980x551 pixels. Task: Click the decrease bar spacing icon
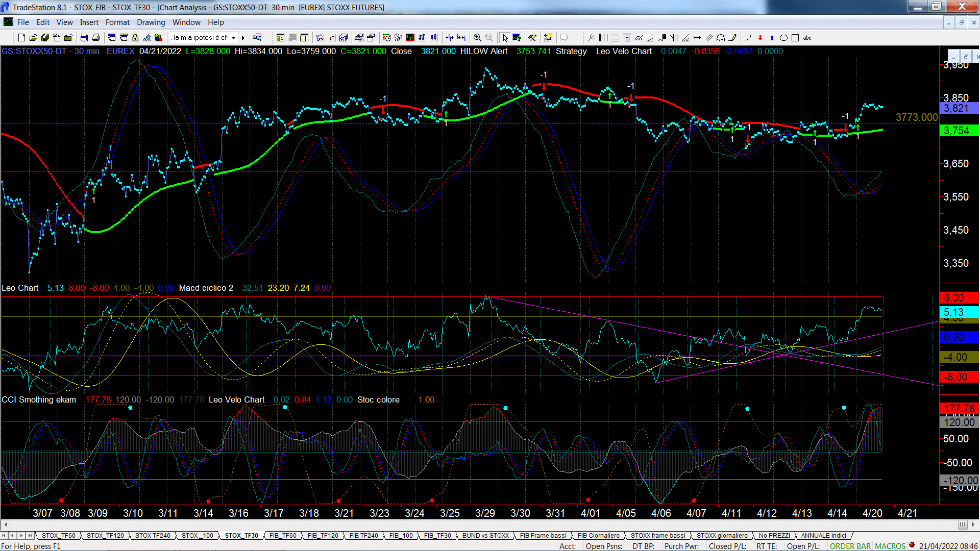[x=449, y=38]
